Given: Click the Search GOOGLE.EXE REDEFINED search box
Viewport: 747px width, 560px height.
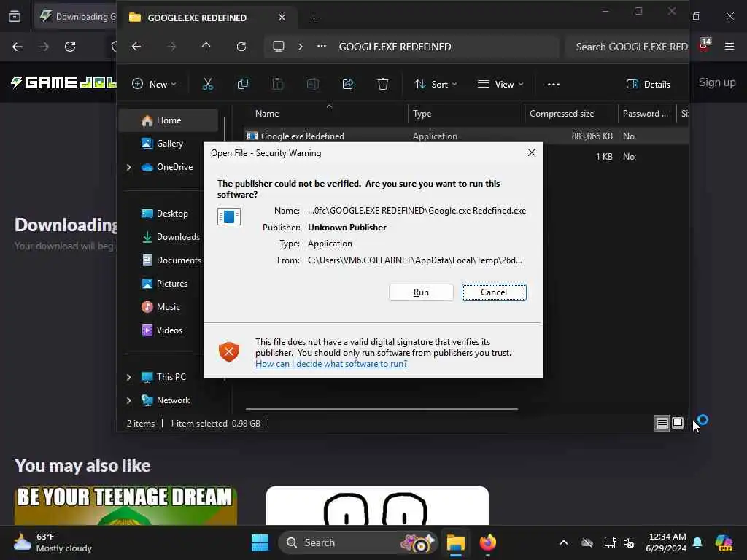Looking at the screenshot, I should point(627,47).
